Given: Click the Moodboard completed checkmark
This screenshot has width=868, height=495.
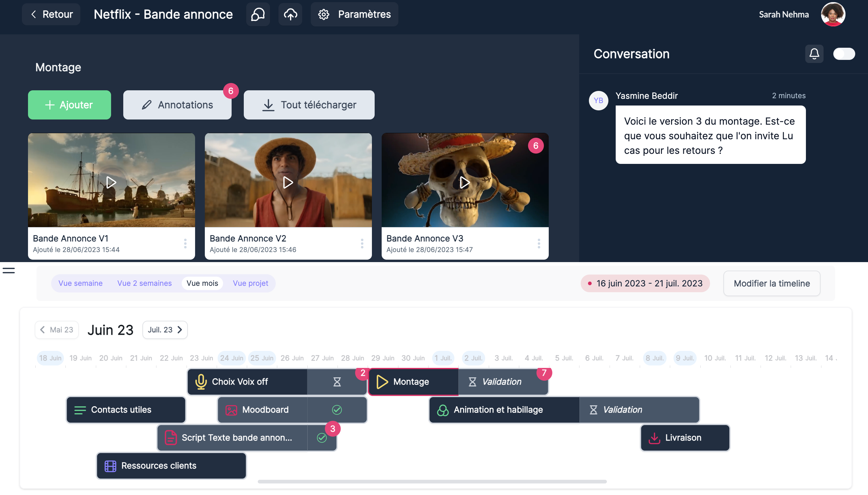Looking at the screenshot, I should 337,410.
